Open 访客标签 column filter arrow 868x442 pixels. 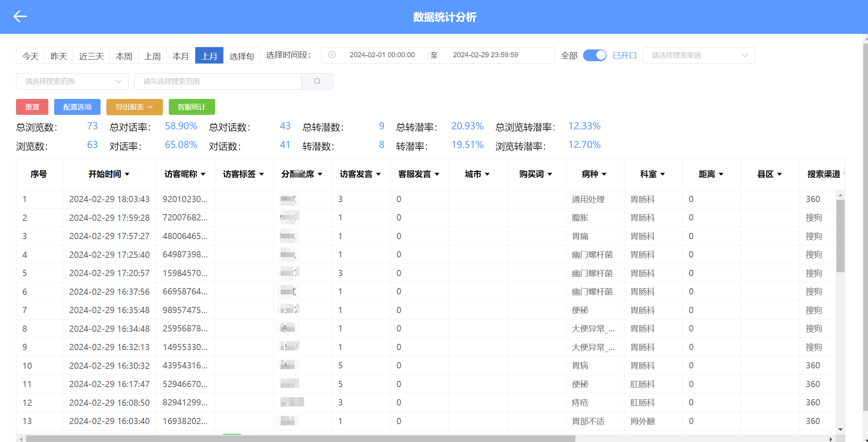pos(262,174)
